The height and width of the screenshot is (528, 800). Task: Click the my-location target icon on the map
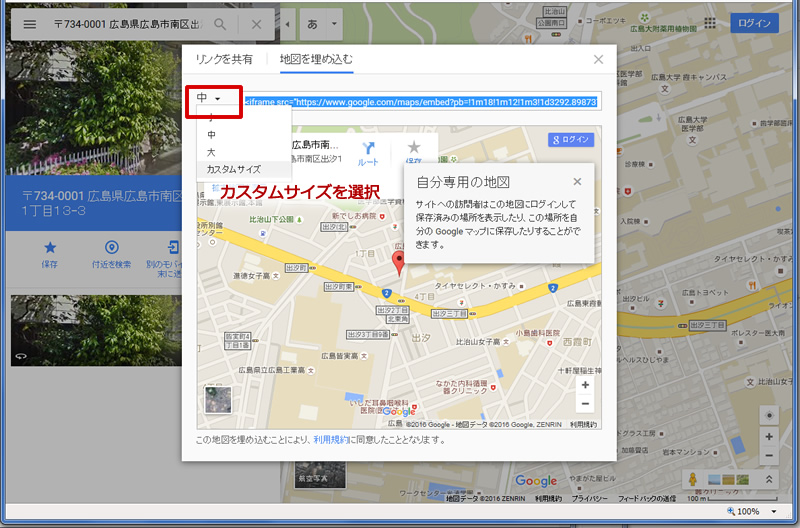768,415
